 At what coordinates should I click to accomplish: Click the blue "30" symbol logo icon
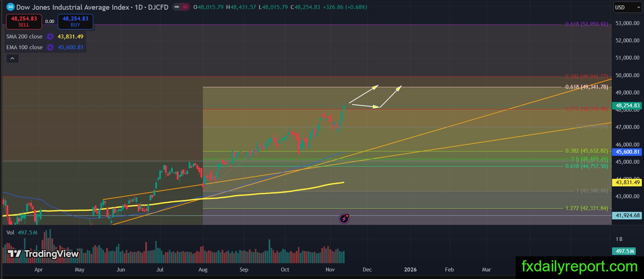[10, 7]
